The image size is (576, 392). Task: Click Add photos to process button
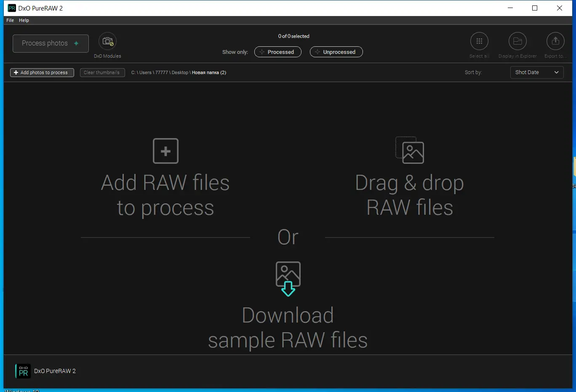tap(42, 72)
